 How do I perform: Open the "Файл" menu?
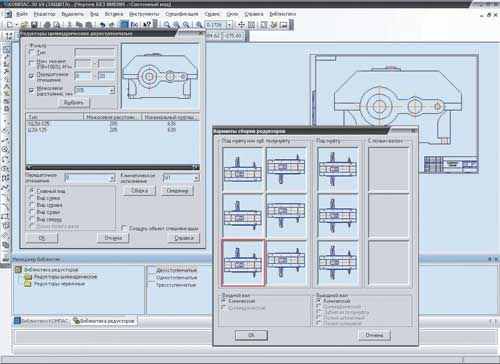(22, 14)
